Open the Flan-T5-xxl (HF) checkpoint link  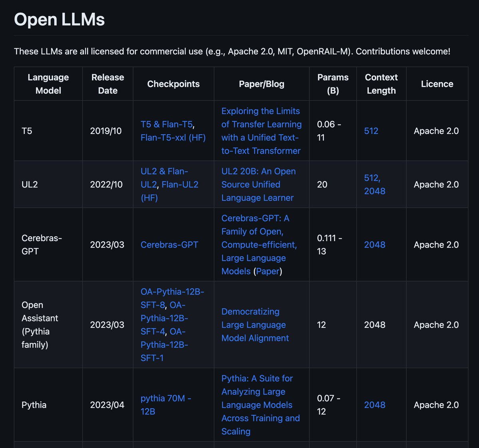[x=173, y=137]
